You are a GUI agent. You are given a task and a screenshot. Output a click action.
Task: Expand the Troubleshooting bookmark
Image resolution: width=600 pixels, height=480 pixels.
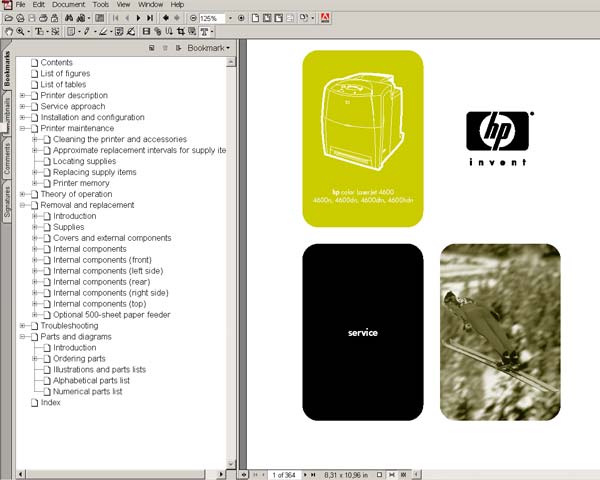click(22, 326)
